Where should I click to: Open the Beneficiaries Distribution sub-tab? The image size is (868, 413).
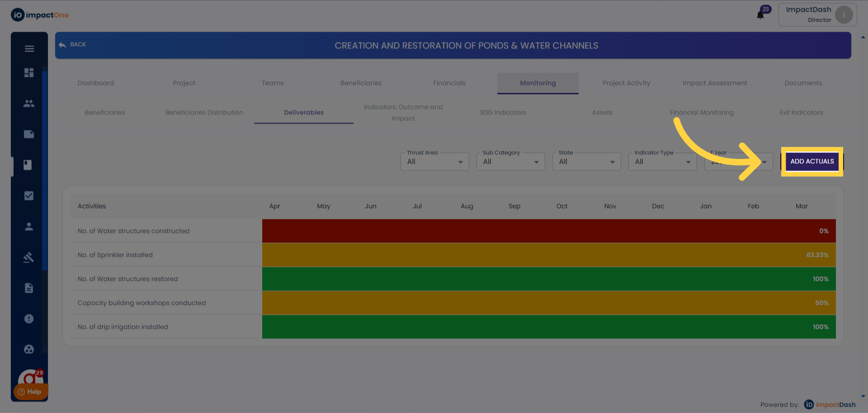coord(204,113)
